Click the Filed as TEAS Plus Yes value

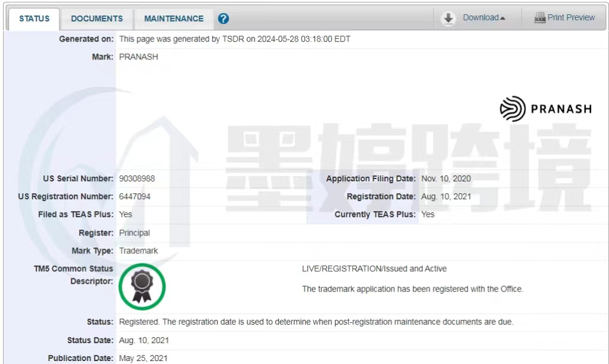tap(125, 215)
